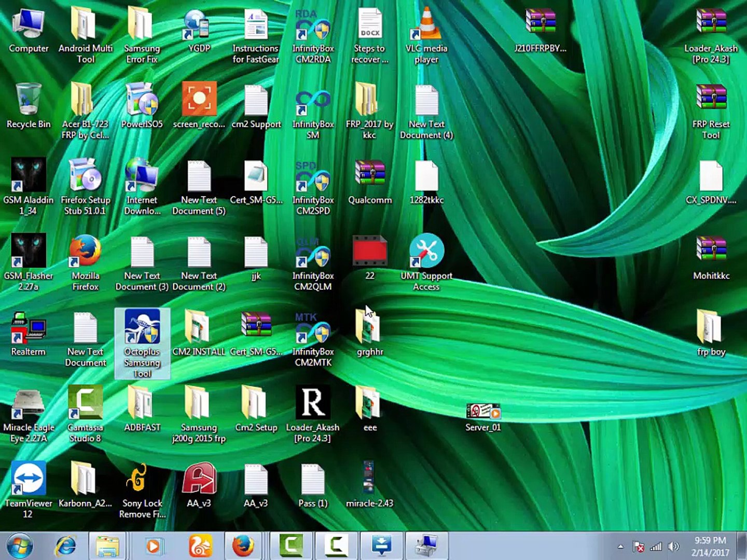Click the VLC media player icon
Viewport: 747px width, 560px height.
(x=426, y=24)
